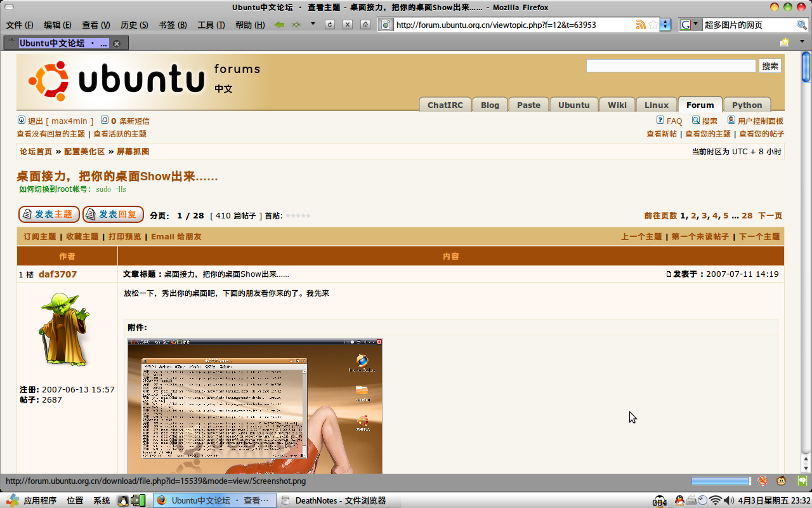The height and width of the screenshot is (508, 812).
Task: Stop loading the page
Action: click(348, 25)
